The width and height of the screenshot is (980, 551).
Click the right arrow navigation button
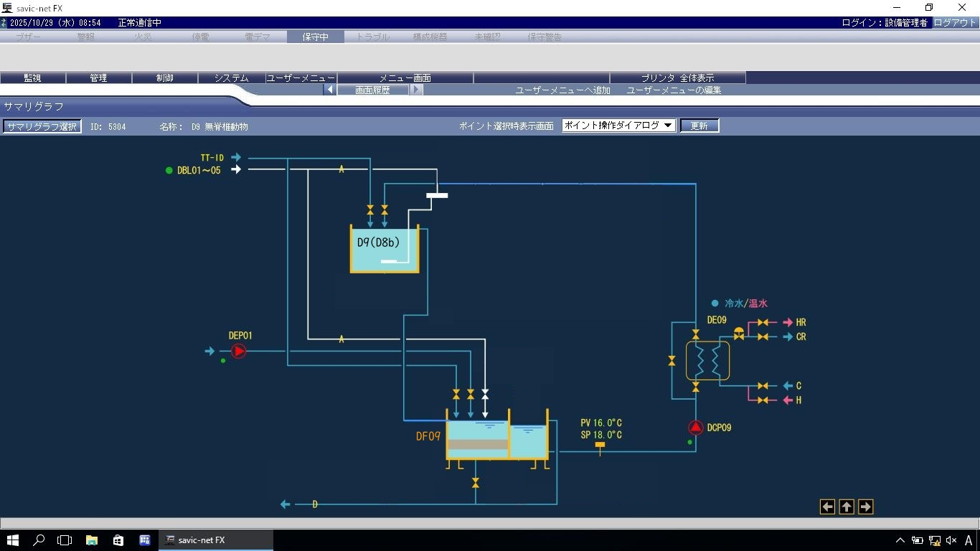pos(865,507)
